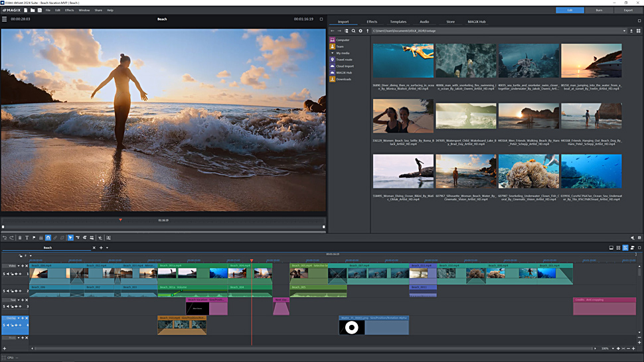644x362 pixels.
Task: Click the search icon in media browser
Action: [353, 31]
